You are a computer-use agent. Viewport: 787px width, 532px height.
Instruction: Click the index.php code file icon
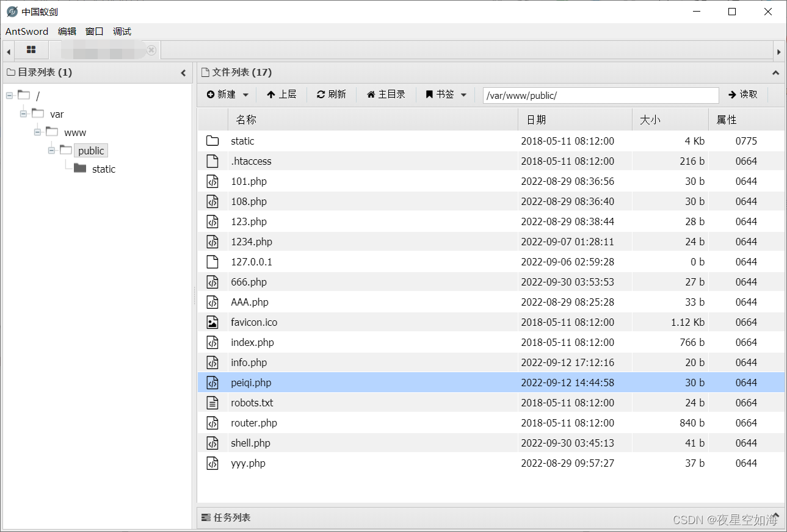pyautogui.click(x=212, y=342)
